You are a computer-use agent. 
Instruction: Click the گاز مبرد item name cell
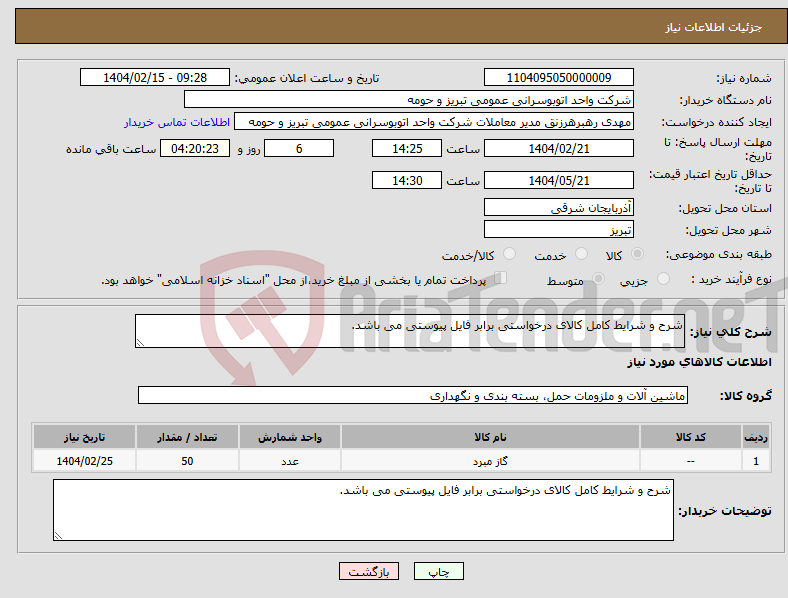(x=490, y=461)
